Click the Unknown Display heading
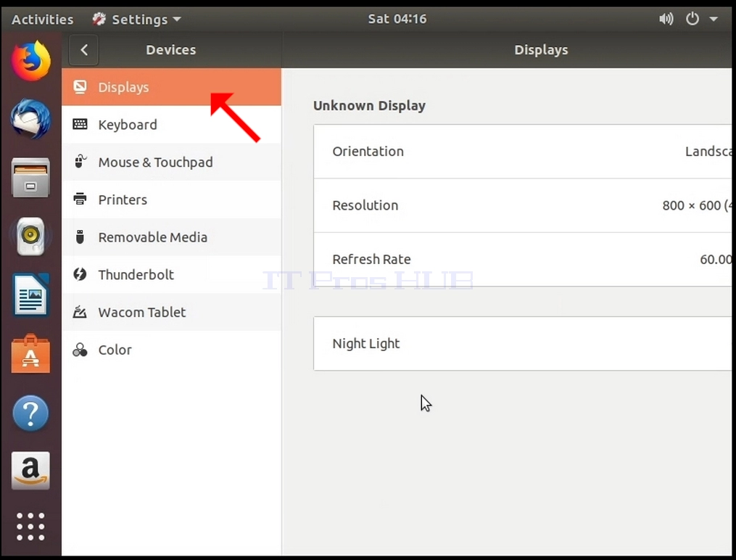This screenshot has height=560, width=736. point(369,106)
